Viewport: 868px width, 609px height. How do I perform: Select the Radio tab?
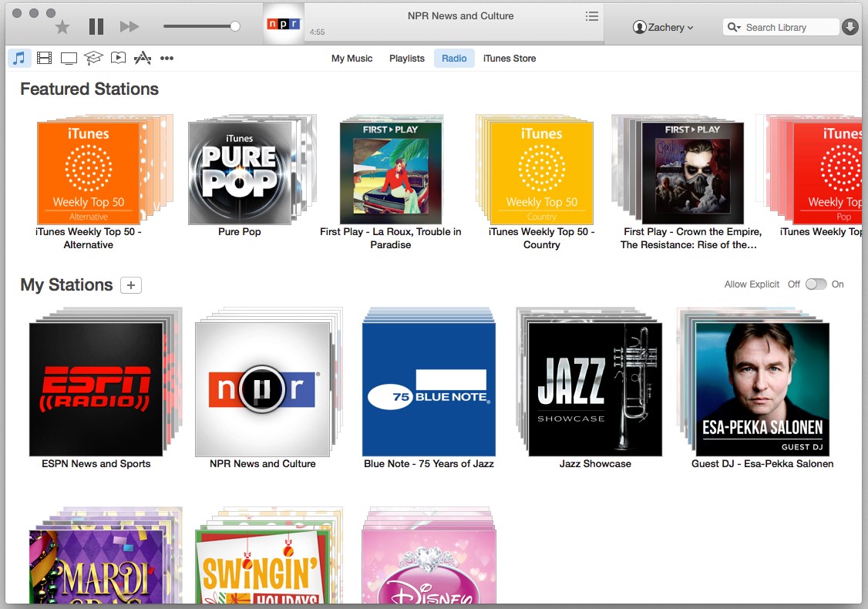[454, 58]
